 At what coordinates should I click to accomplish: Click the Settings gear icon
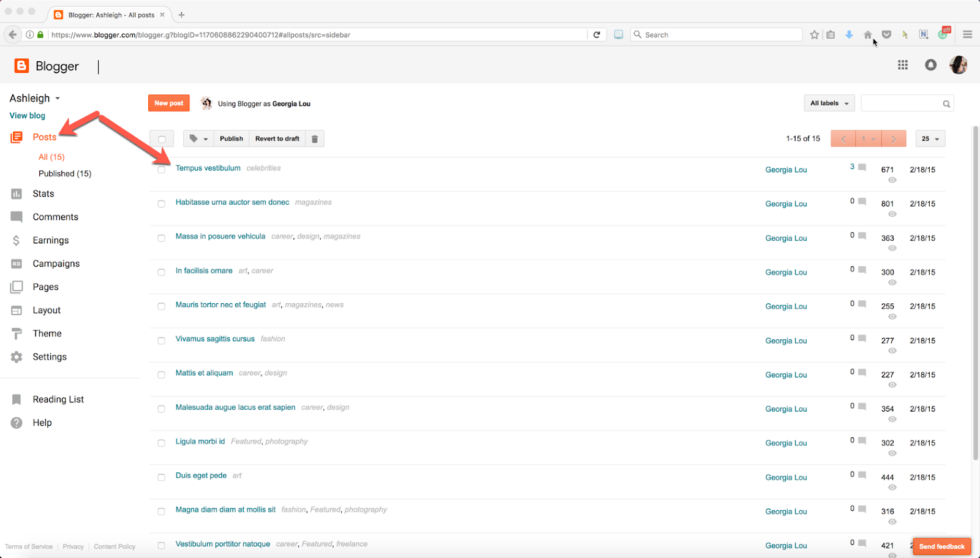point(17,356)
